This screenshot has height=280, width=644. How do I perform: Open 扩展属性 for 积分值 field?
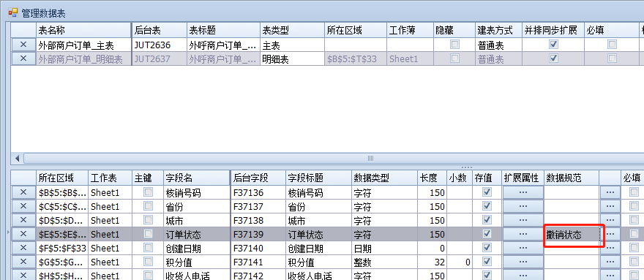[x=523, y=262]
